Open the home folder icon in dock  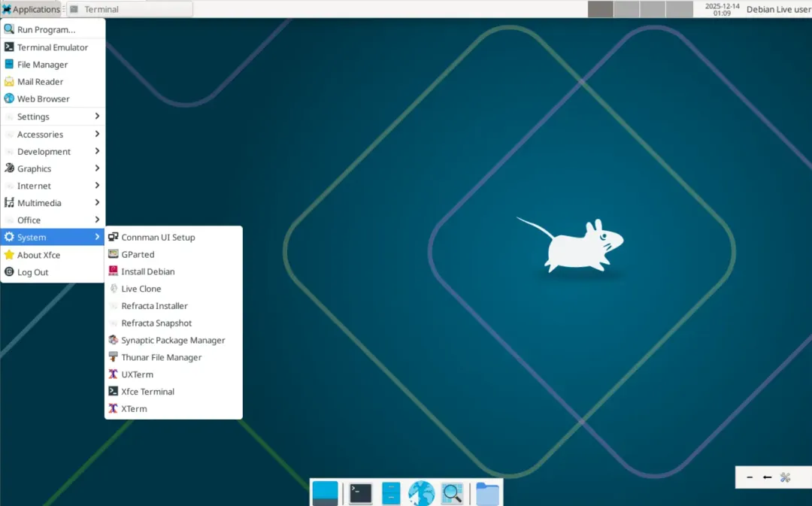tap(487, 493)
